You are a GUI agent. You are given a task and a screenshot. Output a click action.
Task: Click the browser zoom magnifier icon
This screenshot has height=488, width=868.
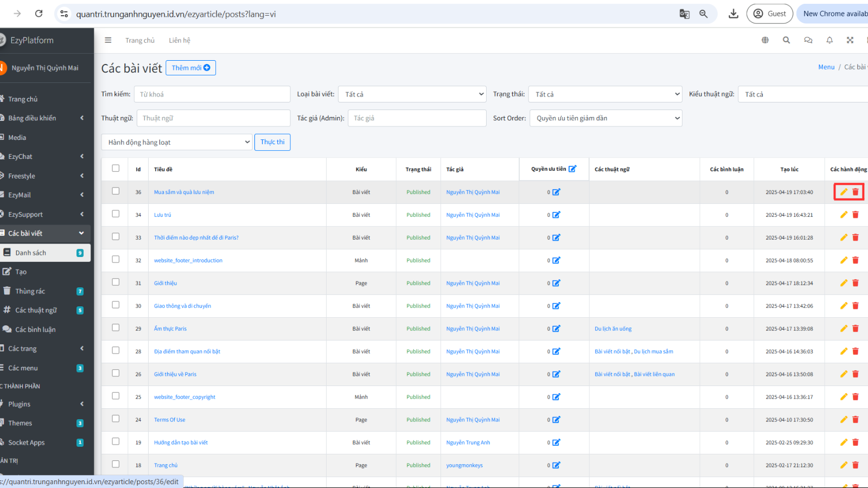704,14
